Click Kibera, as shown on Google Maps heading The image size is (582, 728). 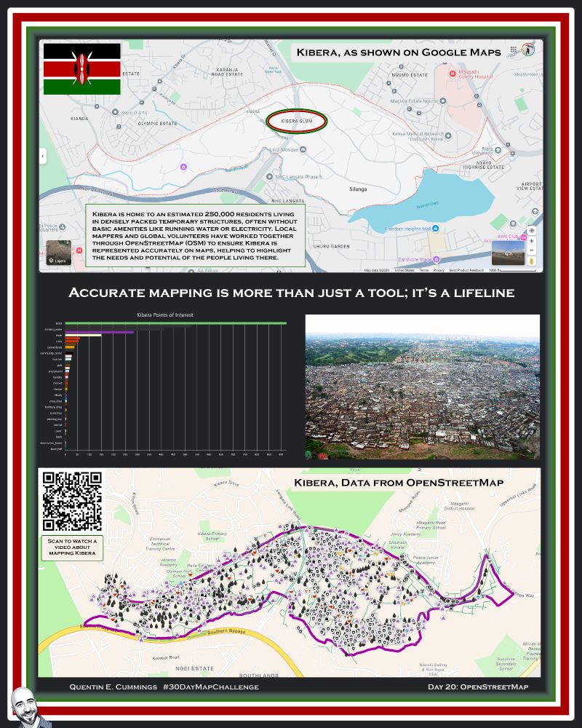(399, 52)
